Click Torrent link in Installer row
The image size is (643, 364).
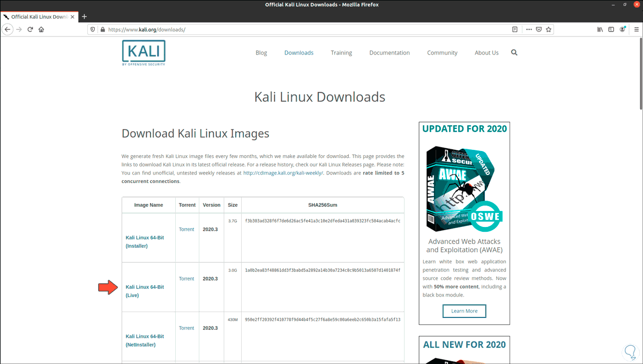pyautogui.click(x=186, y=229)
